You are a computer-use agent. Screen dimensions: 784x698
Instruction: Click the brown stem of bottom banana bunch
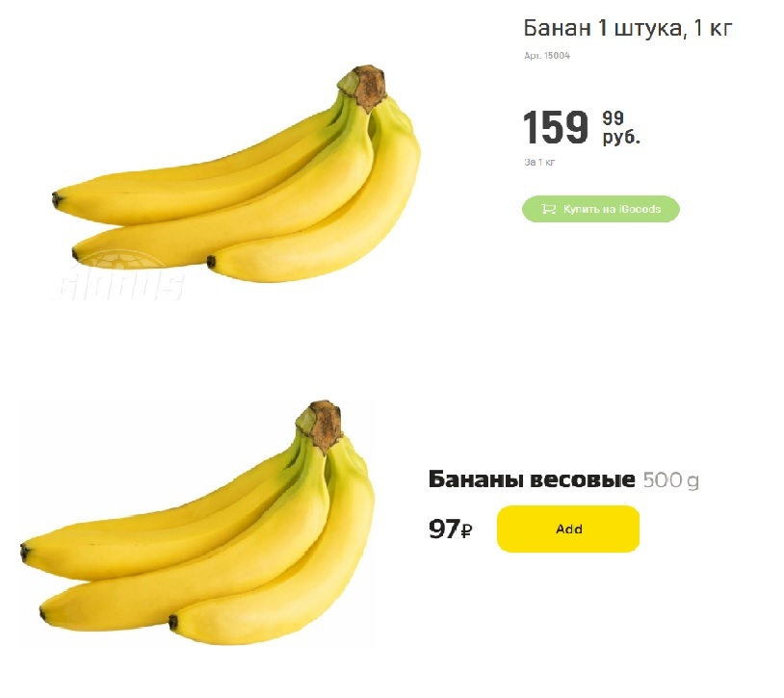pos(321,425)
